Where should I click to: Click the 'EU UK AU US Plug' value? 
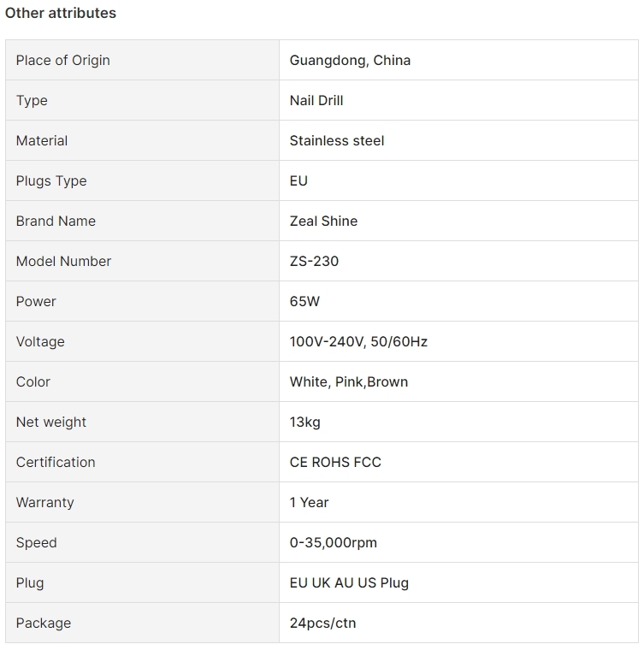pyautogui.click(x=349, y=583)
